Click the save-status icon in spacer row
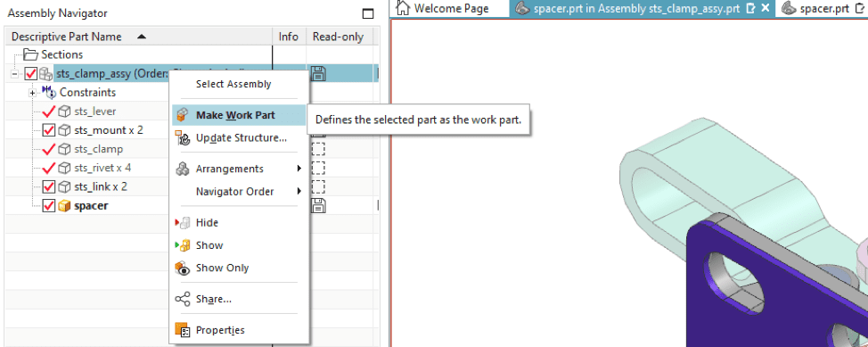 point(318,206)
